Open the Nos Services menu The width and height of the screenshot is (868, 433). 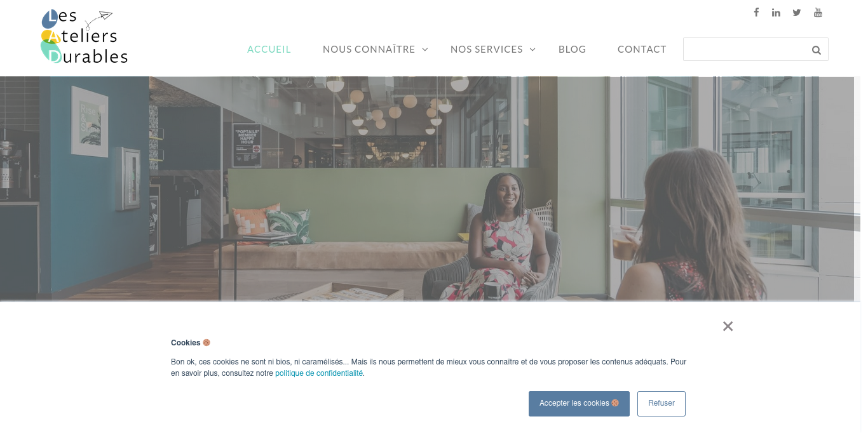click(487, 49)
